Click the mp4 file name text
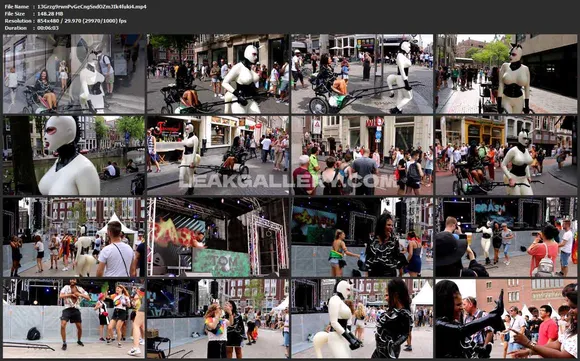580x361 pixels. tap(92, 7)
